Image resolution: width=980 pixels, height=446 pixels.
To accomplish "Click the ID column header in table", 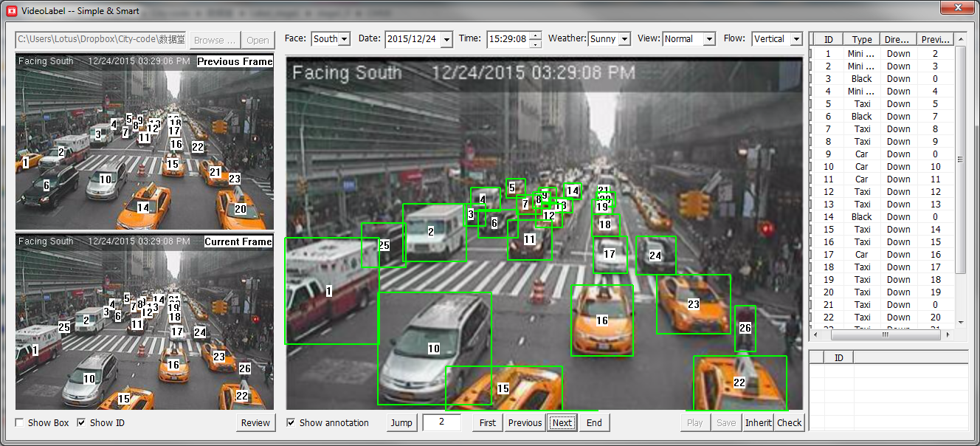I will coord(828,40).
